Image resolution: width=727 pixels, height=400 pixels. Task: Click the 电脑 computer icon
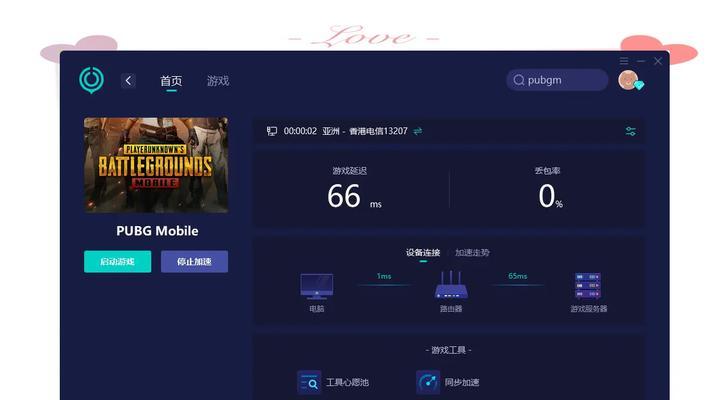coord(317,286)
